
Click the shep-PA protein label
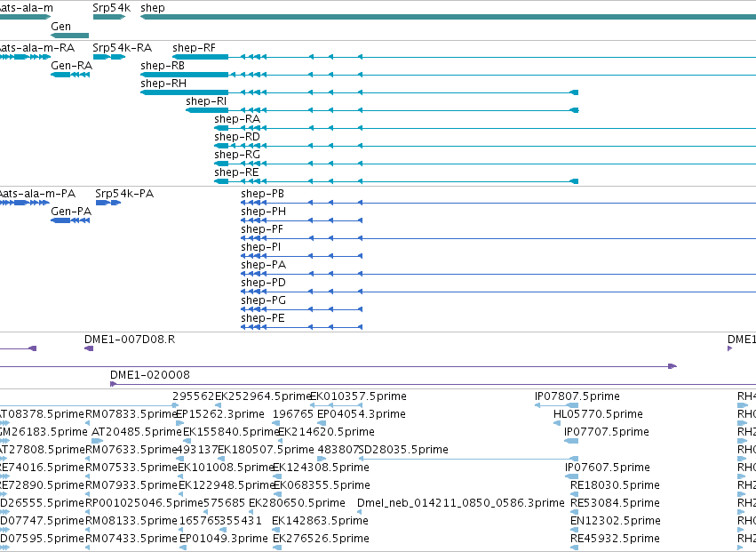click(263, 266)
